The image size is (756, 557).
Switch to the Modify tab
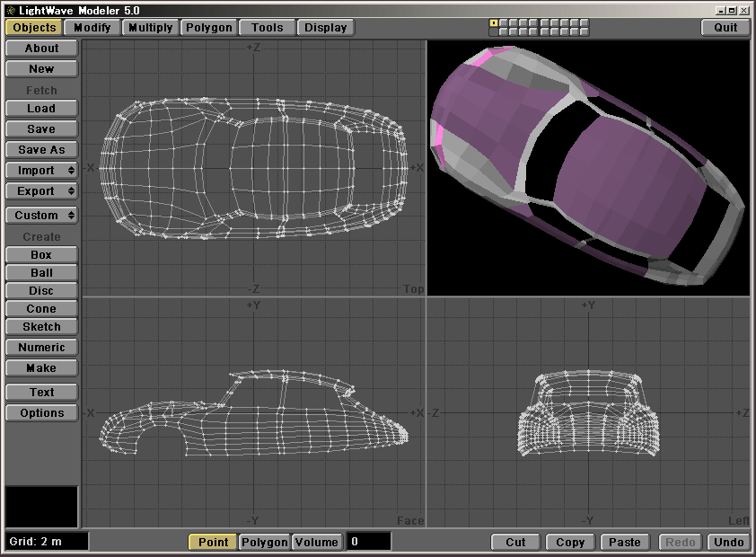click(92, 27)
